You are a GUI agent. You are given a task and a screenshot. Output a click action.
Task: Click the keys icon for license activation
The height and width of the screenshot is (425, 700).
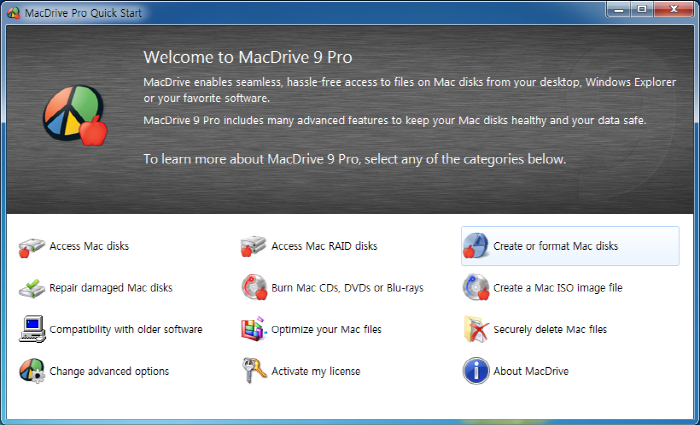pos(254,370)
